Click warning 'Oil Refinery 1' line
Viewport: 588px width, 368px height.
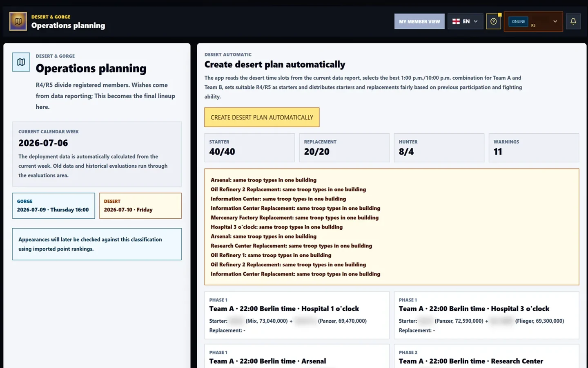pos(271,255)
